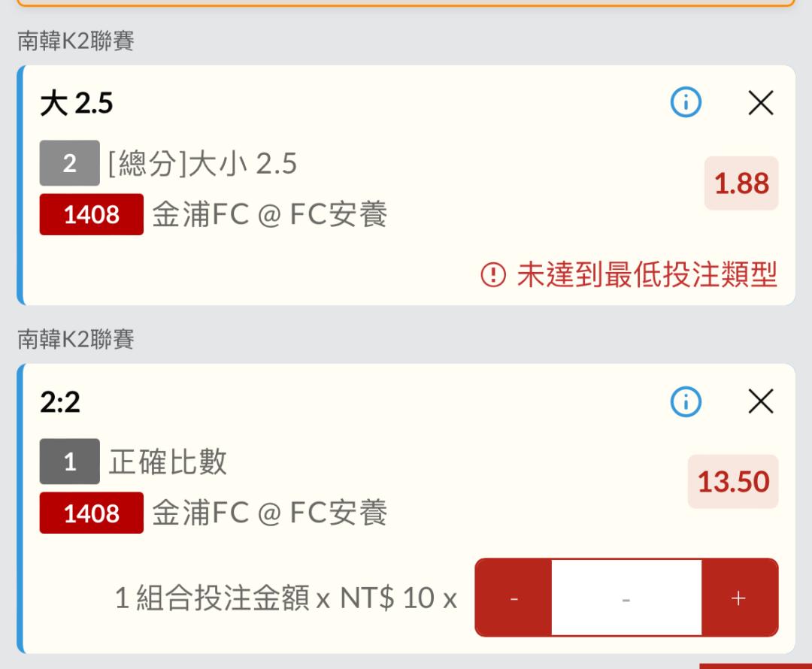Click match code 1408 in first card
812x669 pixels.
click(91, 214)
